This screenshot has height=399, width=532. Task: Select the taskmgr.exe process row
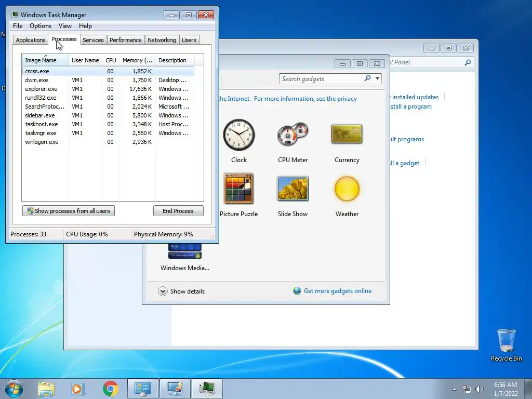click(x=108, y=133)
